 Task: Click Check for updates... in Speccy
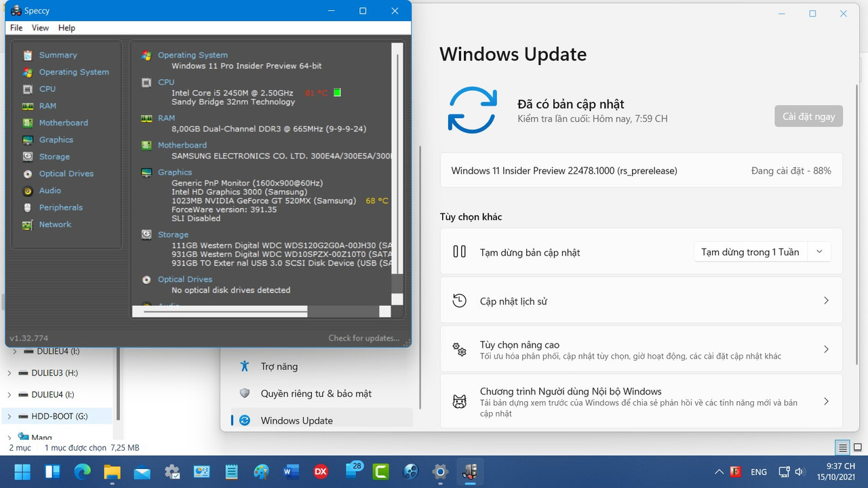(364, 338)
